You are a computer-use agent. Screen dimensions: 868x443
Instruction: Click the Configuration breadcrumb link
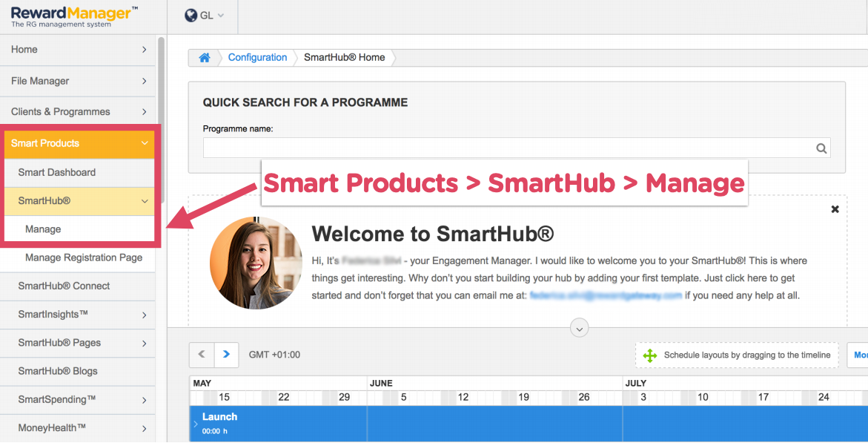pyautogui.click(x=257, y=58)
